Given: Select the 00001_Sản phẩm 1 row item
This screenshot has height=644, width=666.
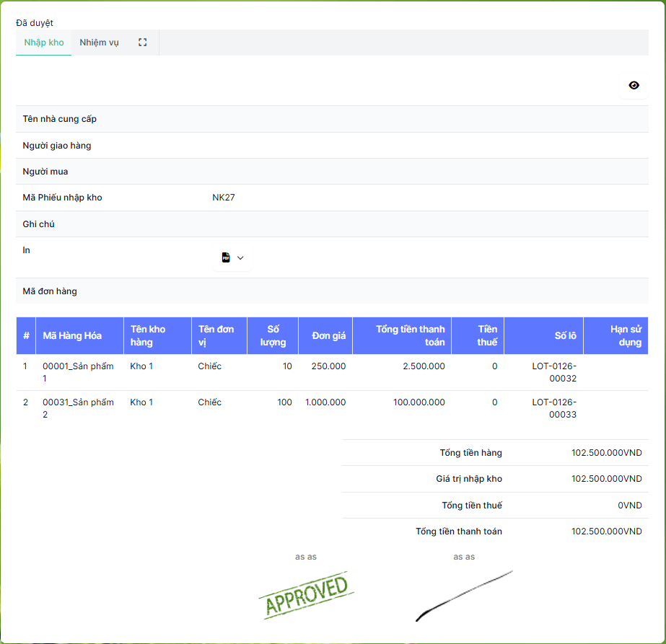Looking at the screenshot, I should pos(78,372).
